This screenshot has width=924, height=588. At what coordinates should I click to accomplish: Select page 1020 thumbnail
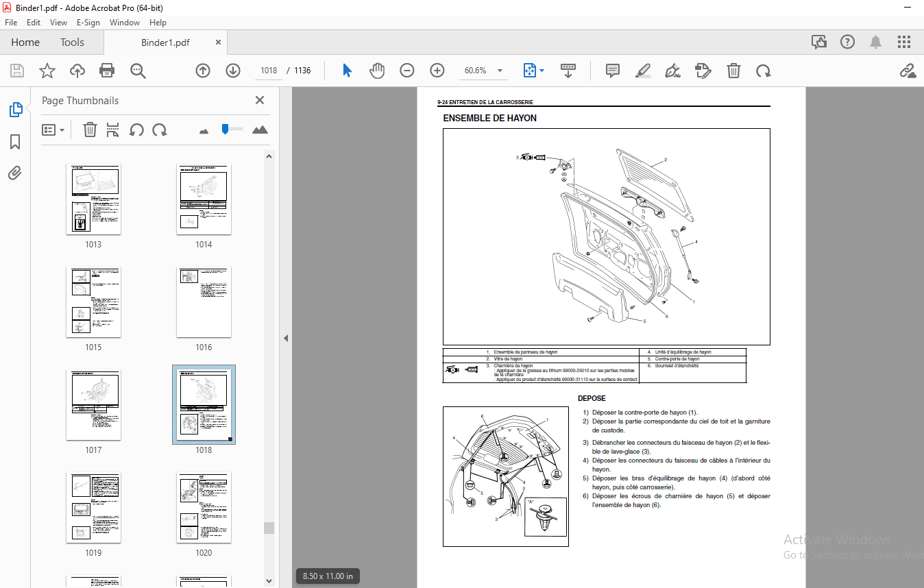point(204,507)
